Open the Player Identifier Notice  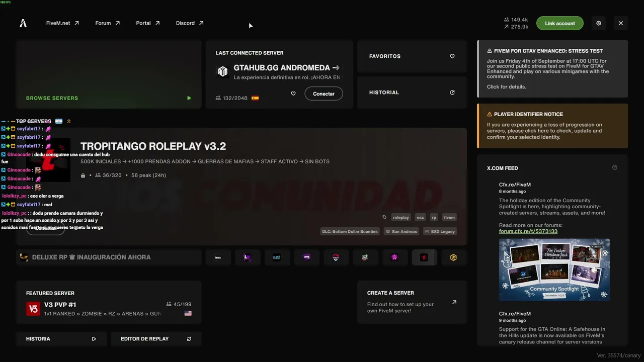(552, 126)
